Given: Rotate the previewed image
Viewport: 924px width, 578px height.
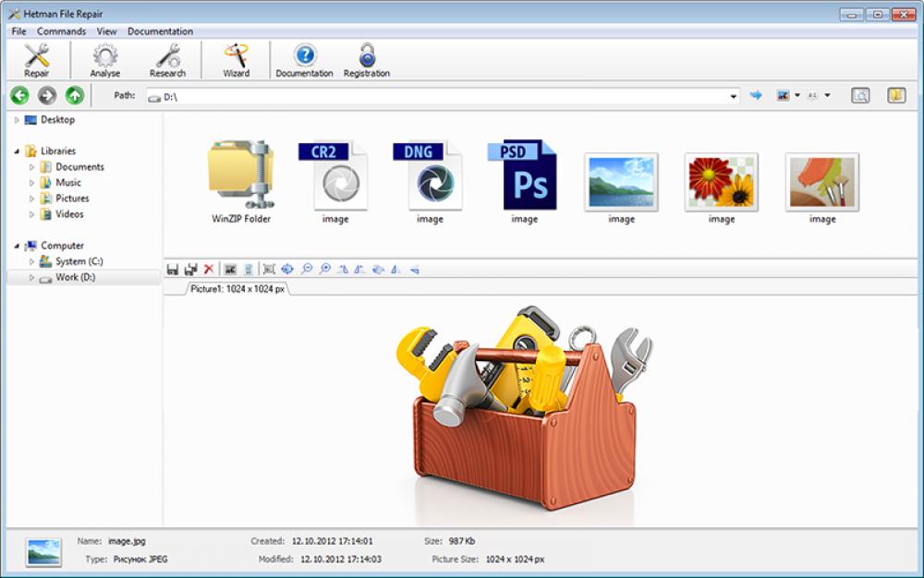Looking at the screenshot, I should 344,269.
